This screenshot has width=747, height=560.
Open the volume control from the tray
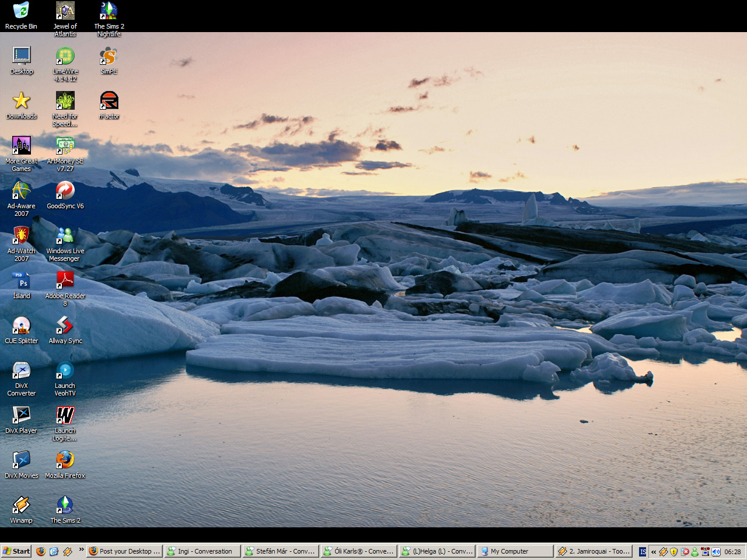click(716, 552)
